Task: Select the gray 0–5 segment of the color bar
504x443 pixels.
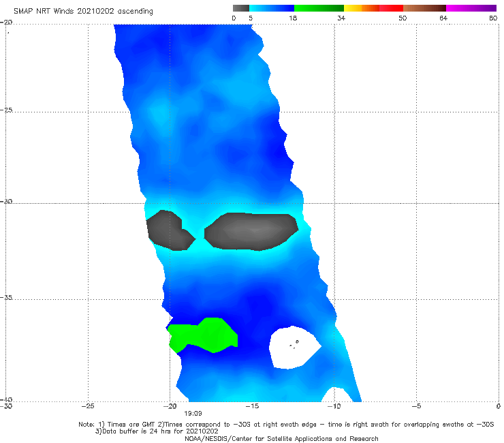Action: tap(241, 8)
